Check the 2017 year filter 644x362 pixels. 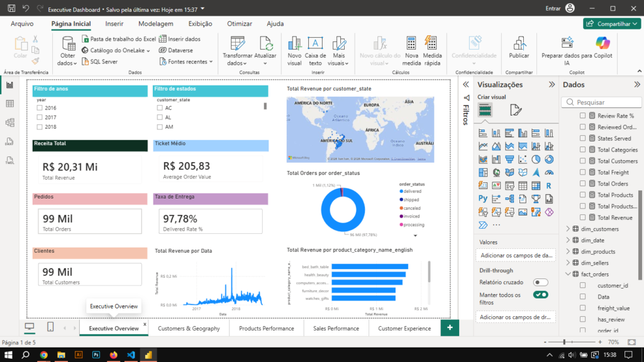click(40, 118)
